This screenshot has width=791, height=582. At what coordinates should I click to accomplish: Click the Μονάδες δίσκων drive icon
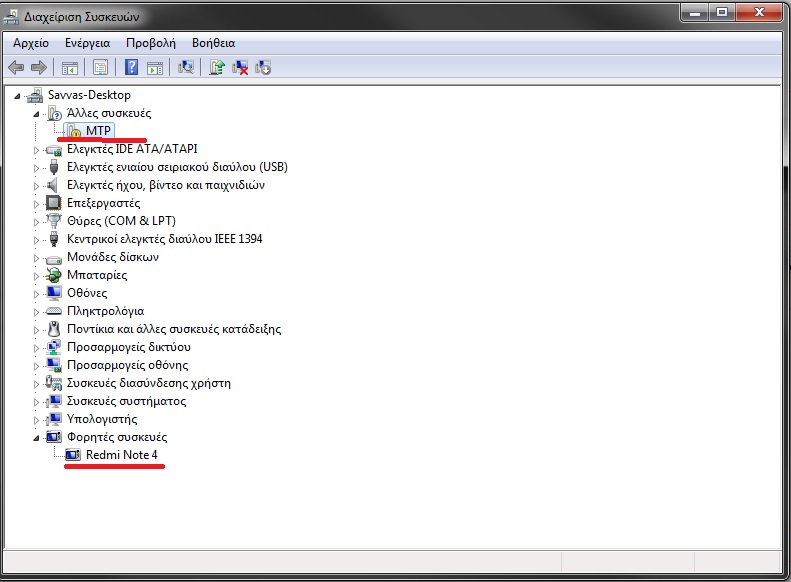[x=53, y=259]
